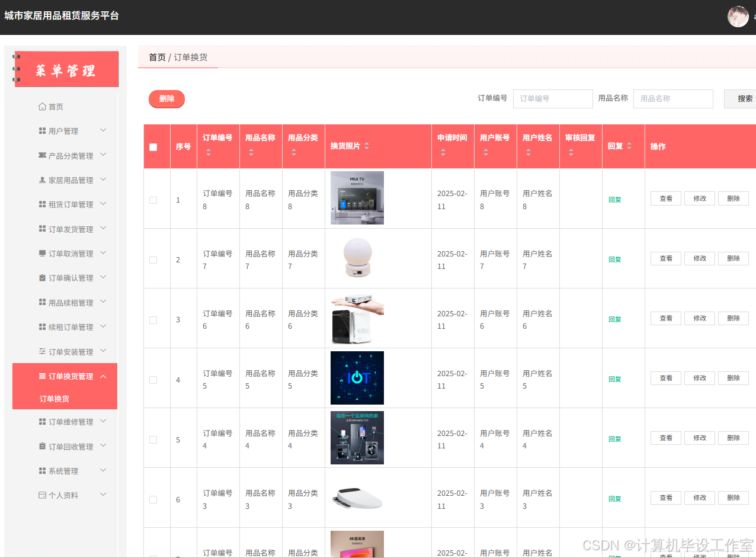Screen dimensions: 756x558
Task: Collapse the 订单换货管理 menu chevron
Action: click(x=103, y=376)
